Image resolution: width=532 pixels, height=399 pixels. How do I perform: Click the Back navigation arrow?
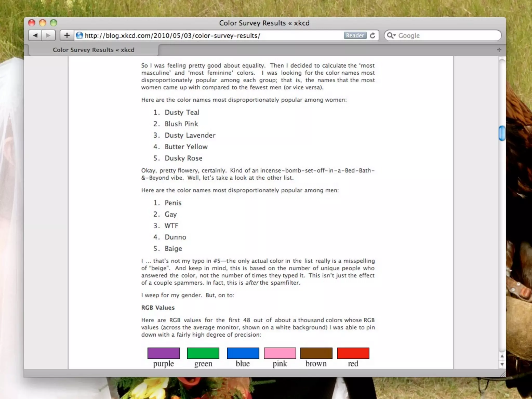35,35
